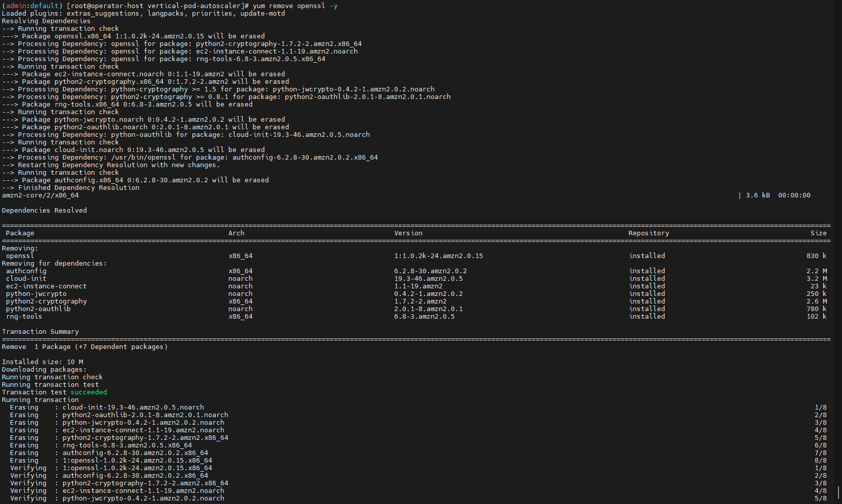Click 'Verifying : authconfig-6.8.2-30' line
Screen dimensions: 842x504
tap(109, 476)
